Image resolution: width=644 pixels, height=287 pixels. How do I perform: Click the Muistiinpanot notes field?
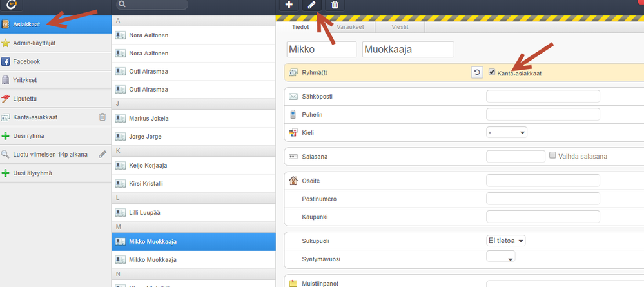click(x=565, y=284)
